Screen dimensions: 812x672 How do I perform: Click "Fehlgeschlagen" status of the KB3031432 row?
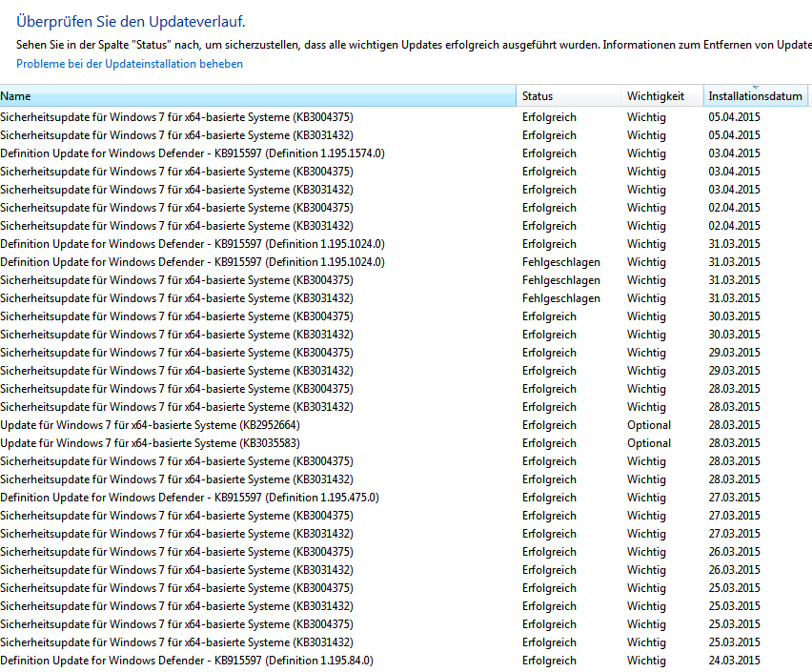pos(560,298)
